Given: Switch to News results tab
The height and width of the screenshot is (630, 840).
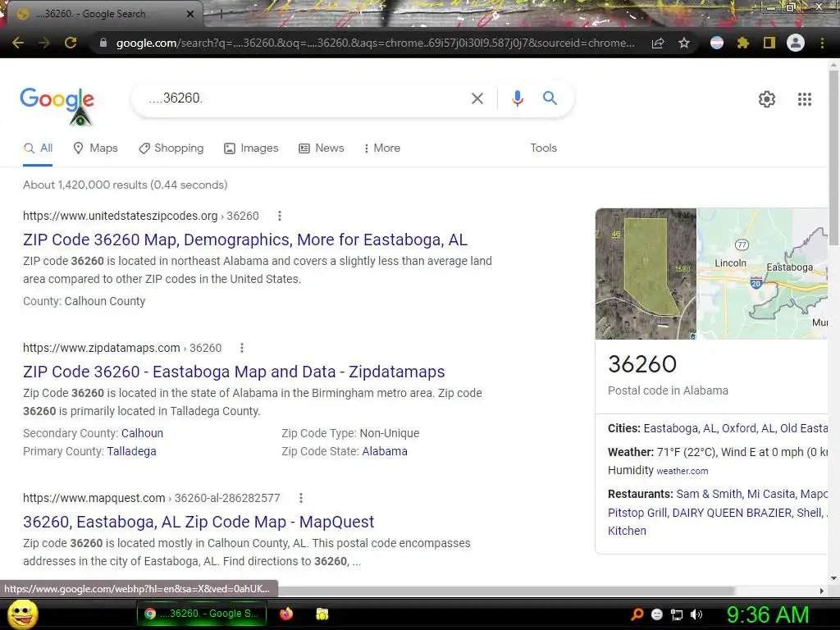Looking at the screenshot, I should (322, 148).
